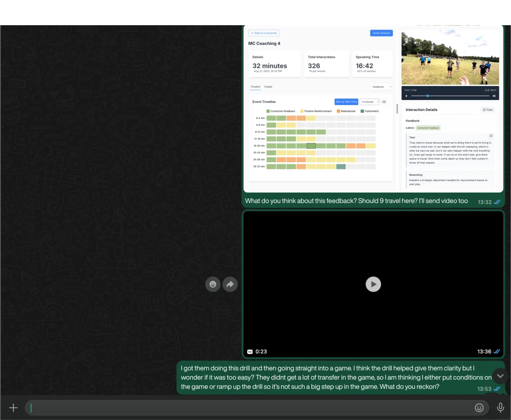This screenshot has width=511, height=420.
Task: Click the 0-4 min row label
Action: (x=260, y=118)
